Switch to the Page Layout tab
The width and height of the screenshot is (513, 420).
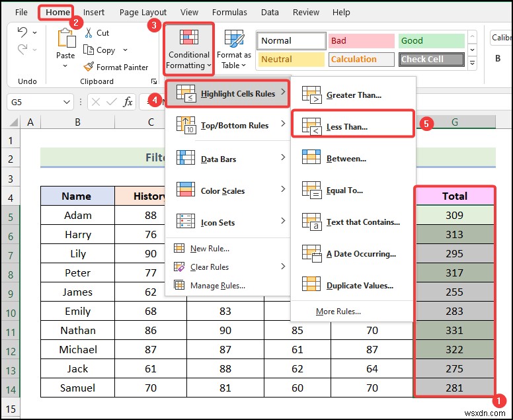click(143, 13)
